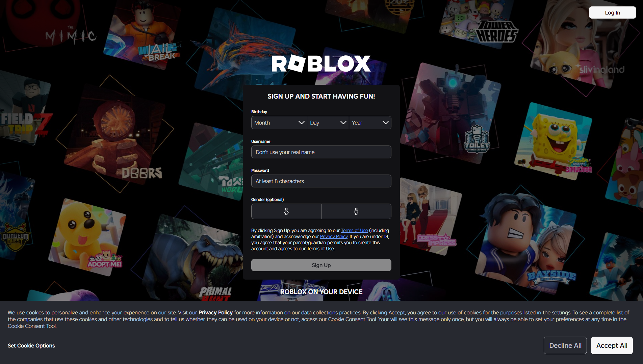Open the Month birthday dropdown
This screenshot has width=643, height=364.
[279, 123]
